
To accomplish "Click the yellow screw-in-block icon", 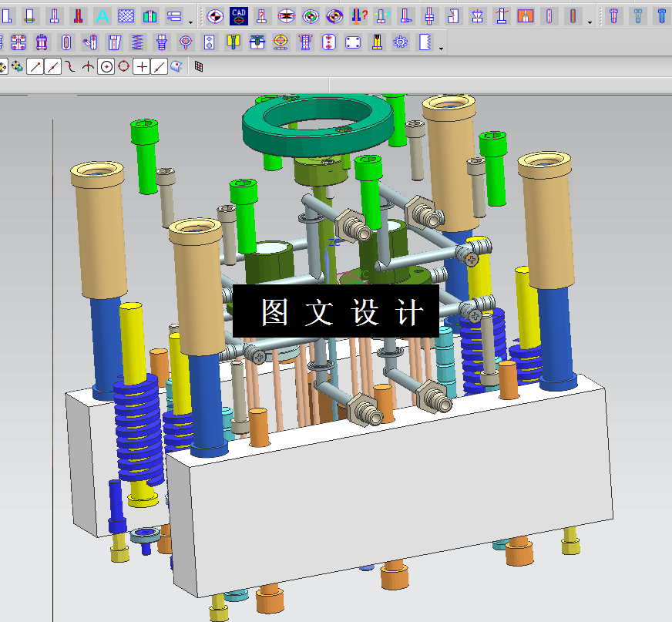I will [x=234, y=42].
